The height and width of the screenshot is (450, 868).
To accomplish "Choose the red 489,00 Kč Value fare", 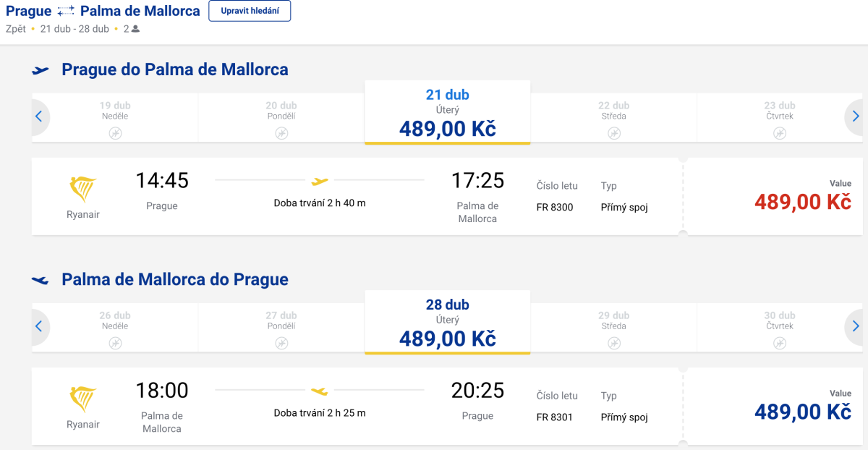I will point(802,202).
